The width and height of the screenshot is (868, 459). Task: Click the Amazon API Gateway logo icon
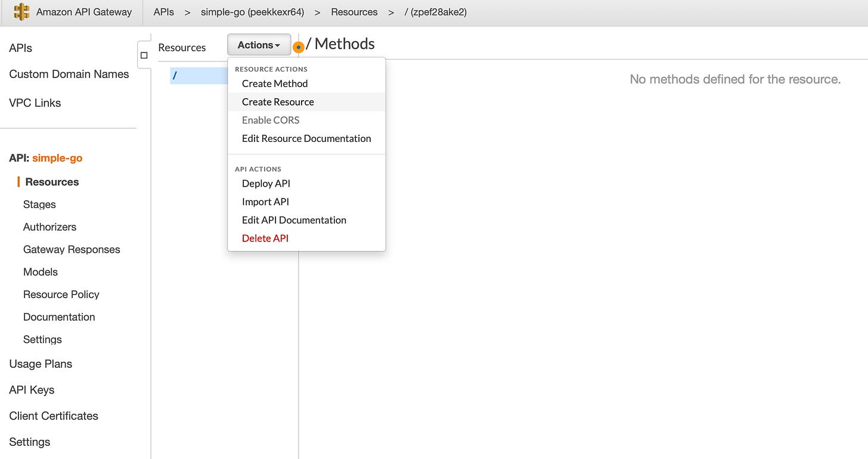click(x=21, y=12)
